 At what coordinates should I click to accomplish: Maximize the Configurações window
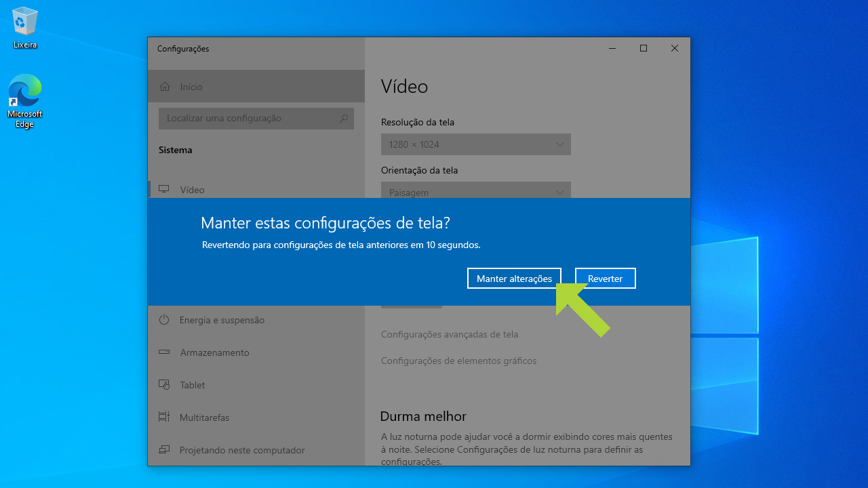pos(644,48)
